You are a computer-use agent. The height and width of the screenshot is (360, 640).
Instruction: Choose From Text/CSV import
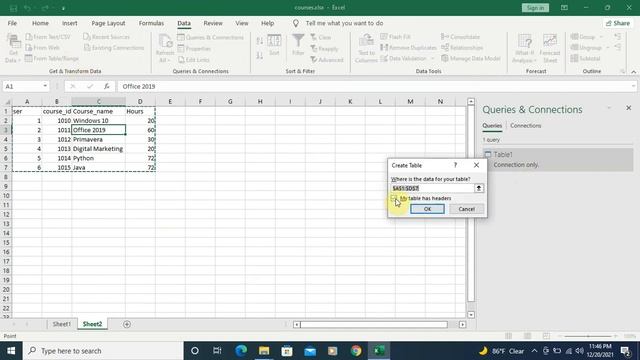tap(48, 37)
